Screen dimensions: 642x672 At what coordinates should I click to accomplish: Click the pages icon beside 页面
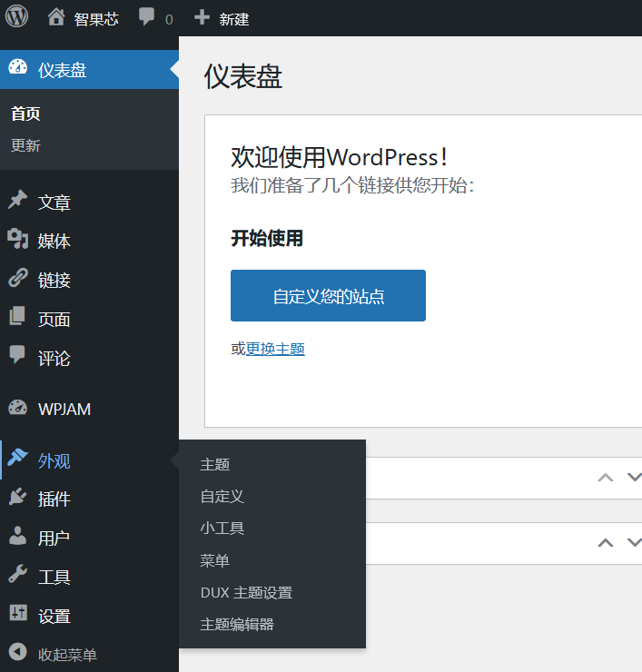(17, 316)
